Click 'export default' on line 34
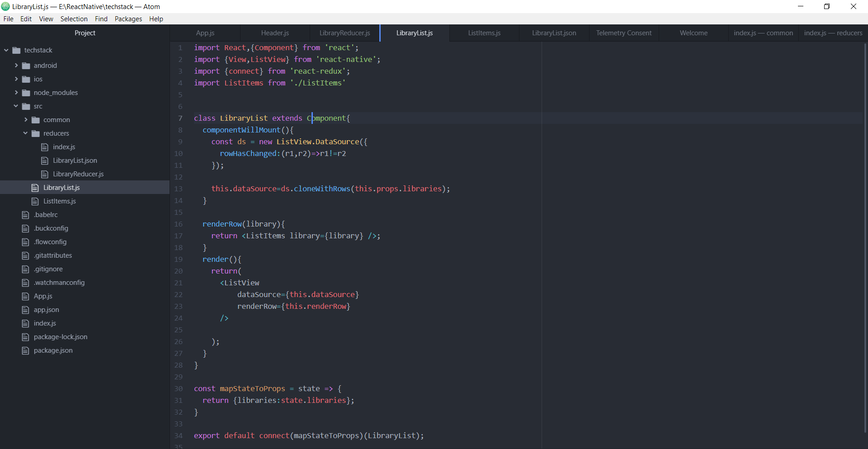 click(224, 436)
